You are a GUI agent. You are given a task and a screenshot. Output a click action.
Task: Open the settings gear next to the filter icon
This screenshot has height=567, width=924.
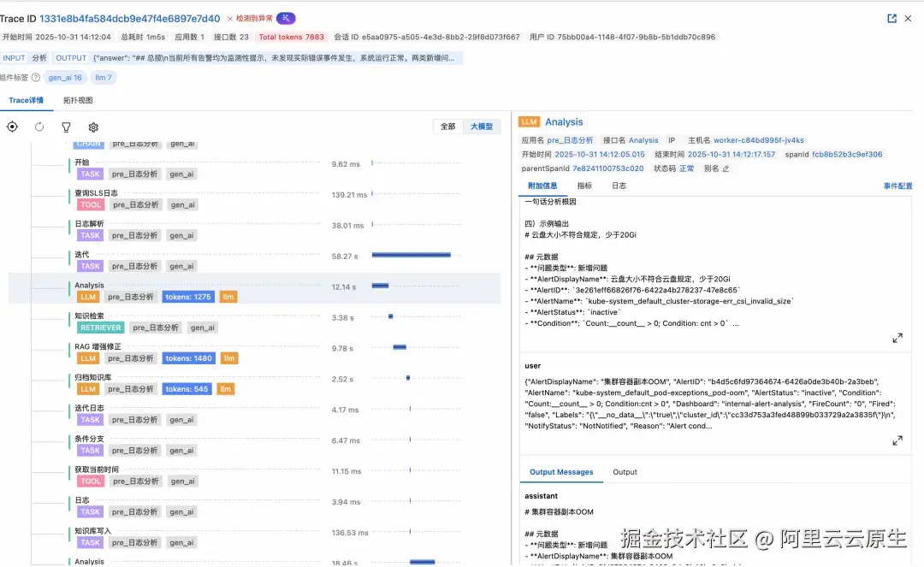click(92, 127)
